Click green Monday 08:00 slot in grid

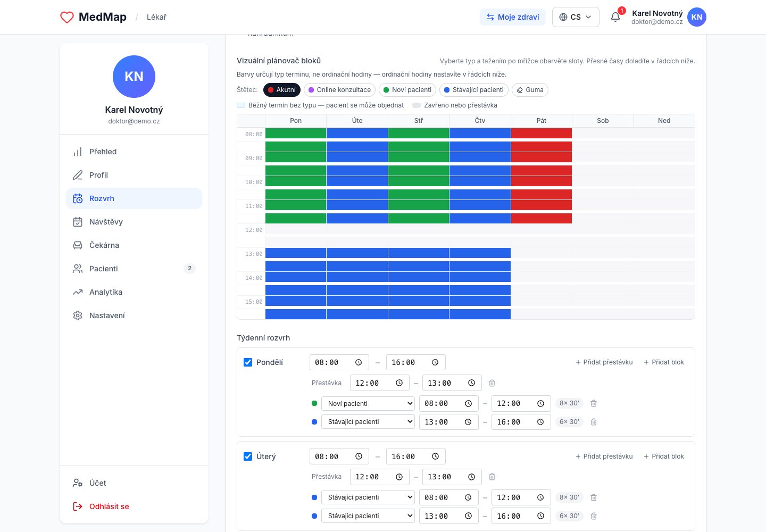pos(296,134)
